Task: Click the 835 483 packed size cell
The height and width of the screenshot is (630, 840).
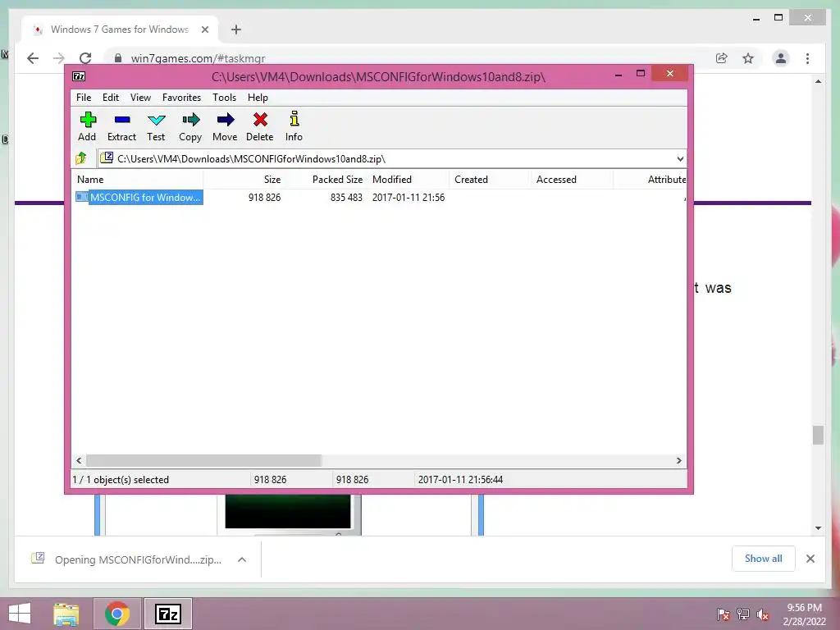Action: (x=346, y=197)
